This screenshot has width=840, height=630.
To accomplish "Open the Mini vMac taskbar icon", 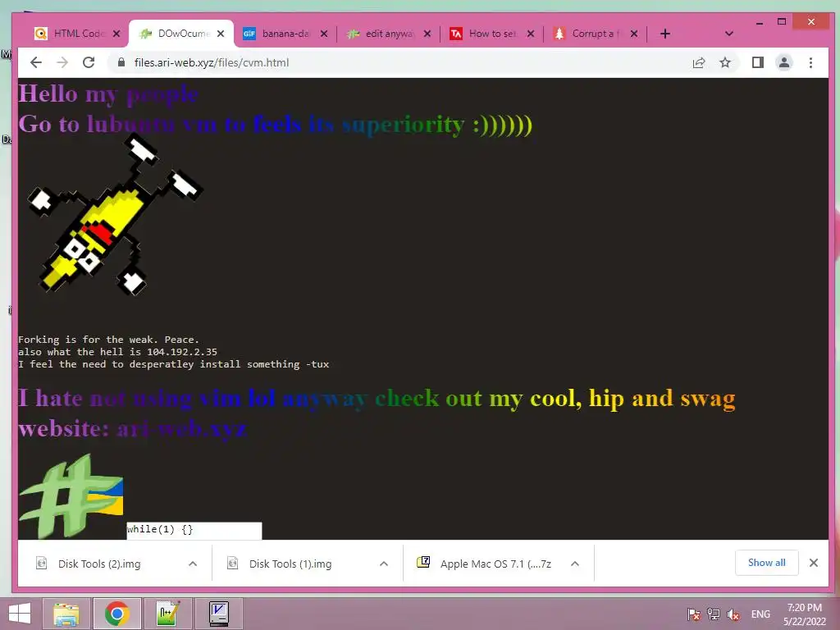I will [x=218, y=614].
